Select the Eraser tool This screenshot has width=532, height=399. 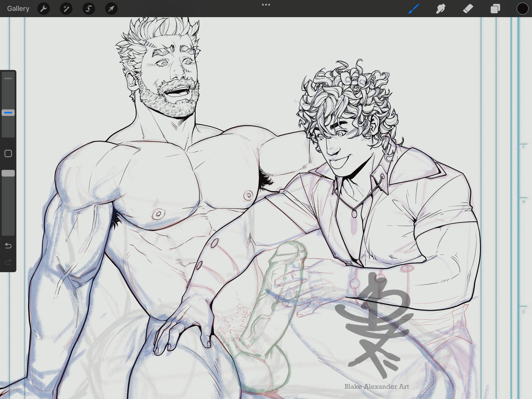point(468,9)
